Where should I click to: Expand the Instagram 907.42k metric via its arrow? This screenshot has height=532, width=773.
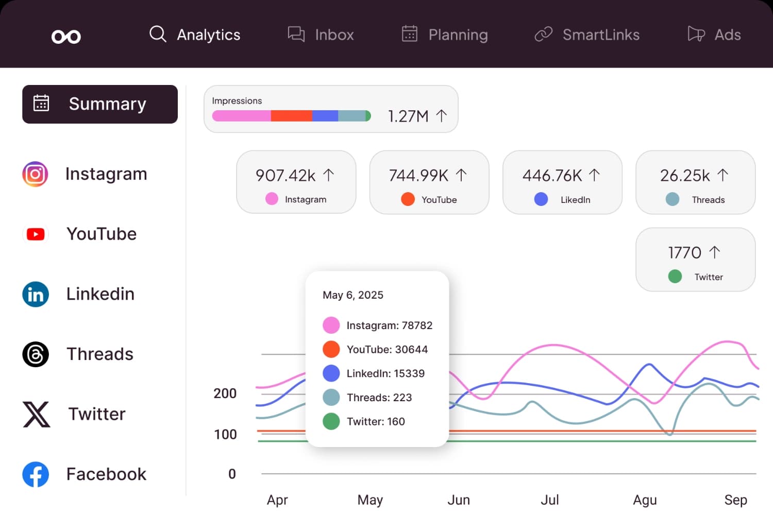329,175
